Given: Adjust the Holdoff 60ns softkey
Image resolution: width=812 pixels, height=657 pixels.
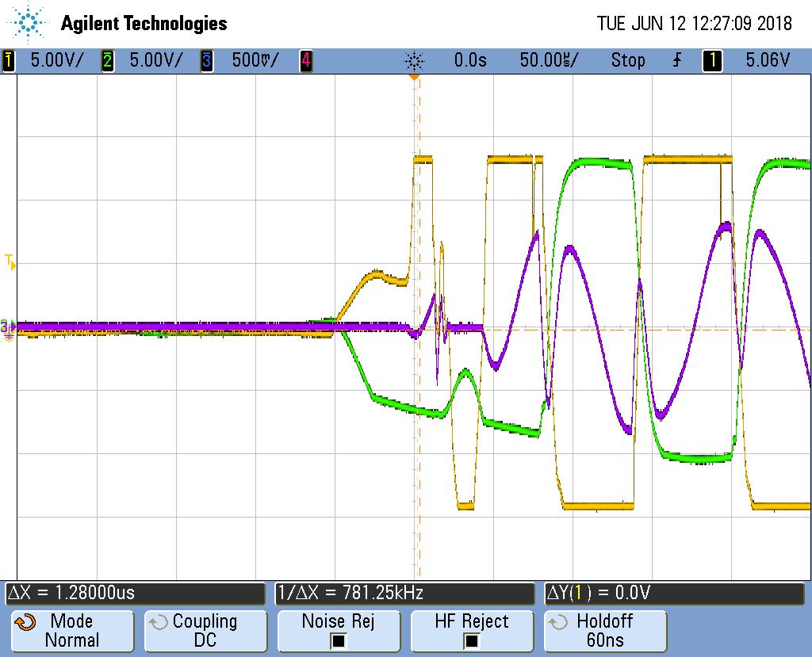Looking at the screenshot, I should [x=605, y=631].
